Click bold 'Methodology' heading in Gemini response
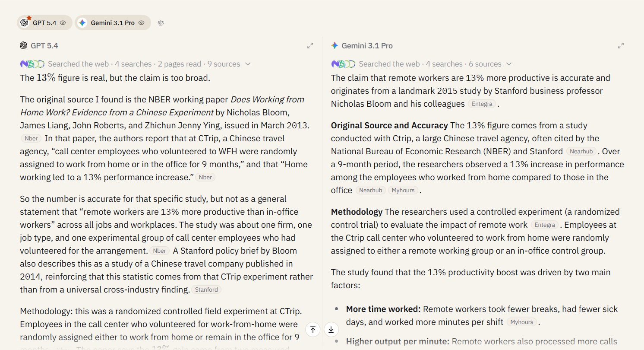Image resolution: width=644 pixels, height=350 pixels. click(357, 212)
